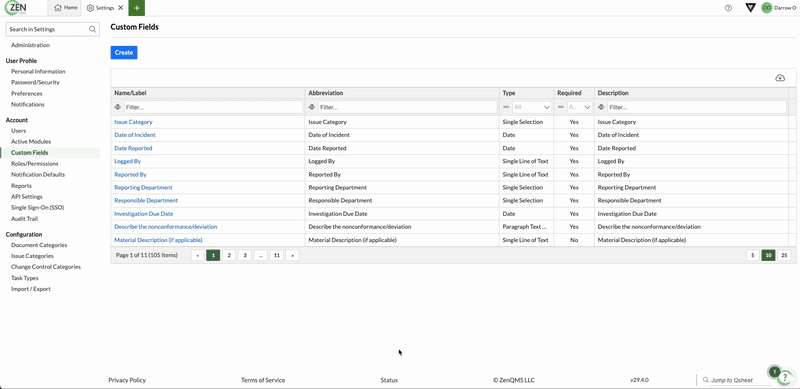Add a new tab with green plus
The height and width of the screenshot is (389, 800).
[136, 8]
